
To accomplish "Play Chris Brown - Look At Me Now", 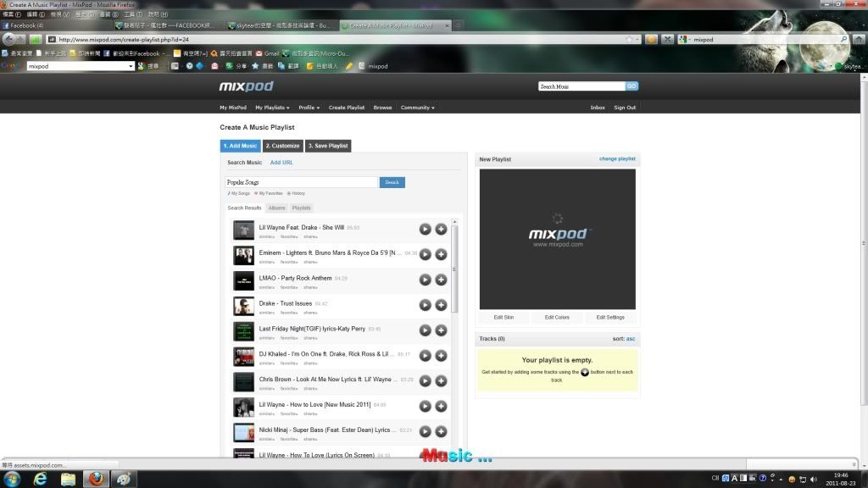I will point(425,381).
